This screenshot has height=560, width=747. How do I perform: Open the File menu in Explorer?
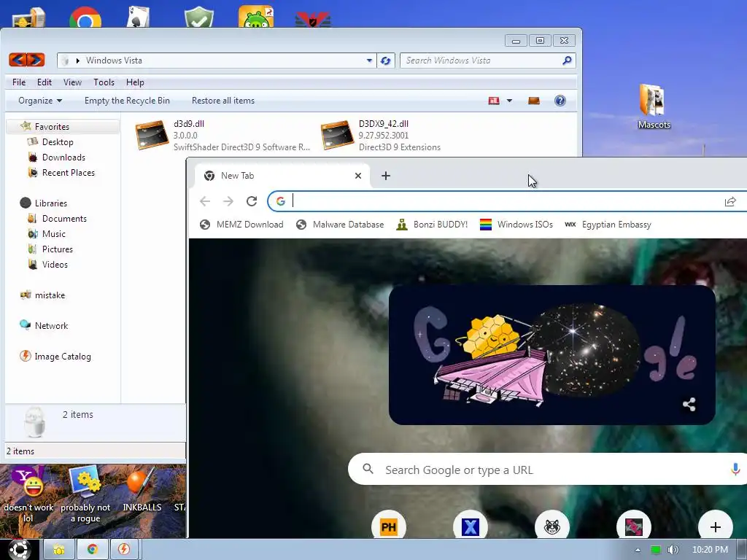click(x=19, y=82)
